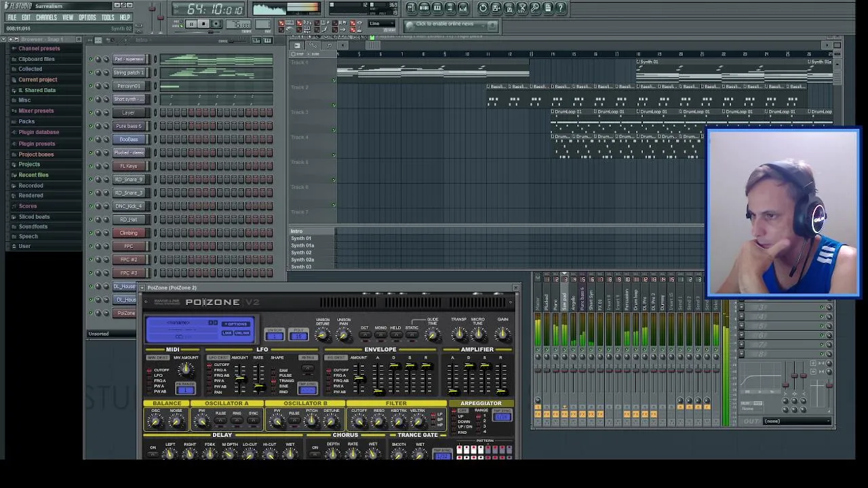Expand Sliced beats folder in browser
Image resolution: width=868 pixels, height=488 pixels.
34,217
